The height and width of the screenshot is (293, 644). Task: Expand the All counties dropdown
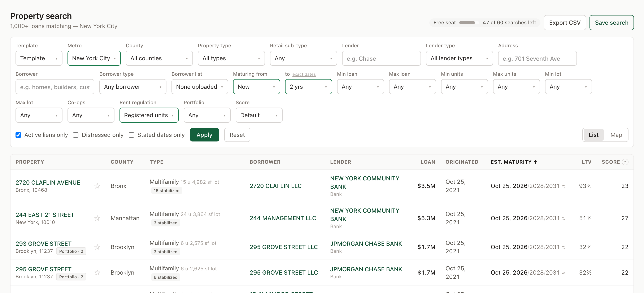tap(159, 58)
